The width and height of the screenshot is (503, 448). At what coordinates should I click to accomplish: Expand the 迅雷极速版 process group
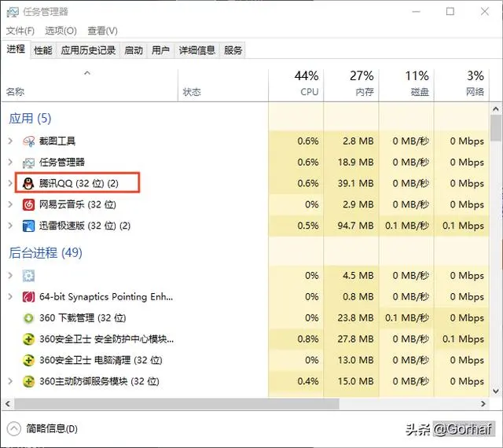tap(10, 226)
